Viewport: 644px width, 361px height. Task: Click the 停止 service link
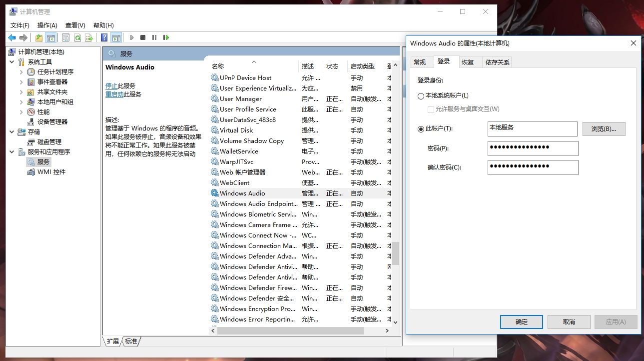point(111,86)
